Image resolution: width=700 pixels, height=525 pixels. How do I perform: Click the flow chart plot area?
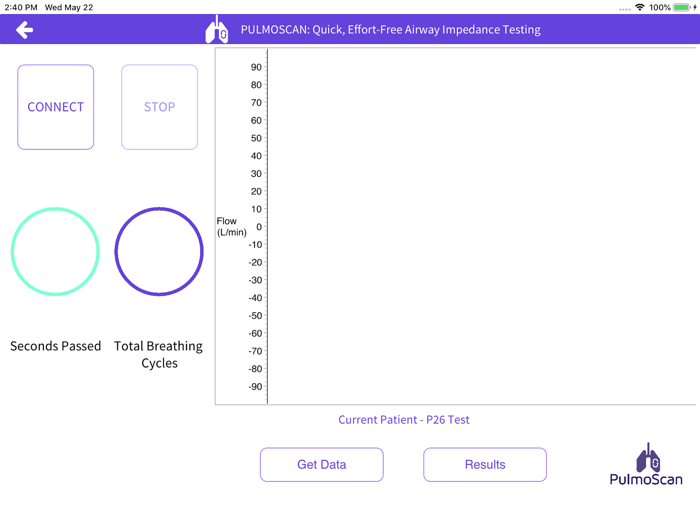[x=481, y=226]
